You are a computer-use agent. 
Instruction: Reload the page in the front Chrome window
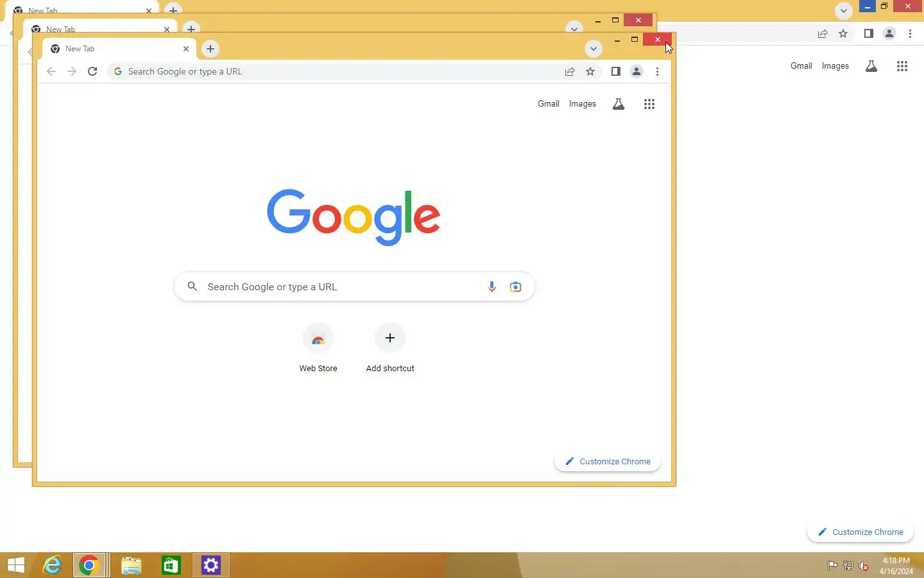[x=92, y=71]
